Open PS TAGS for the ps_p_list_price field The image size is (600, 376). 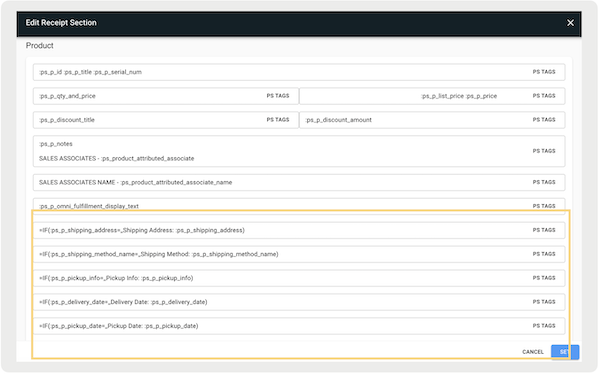tap(544, 96)
